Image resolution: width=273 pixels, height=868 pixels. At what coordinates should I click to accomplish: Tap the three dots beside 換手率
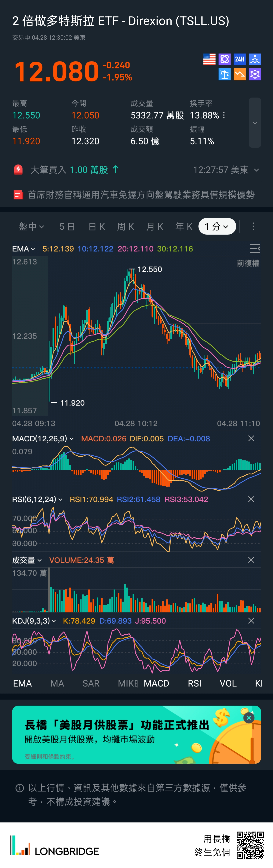pos(224,115)
